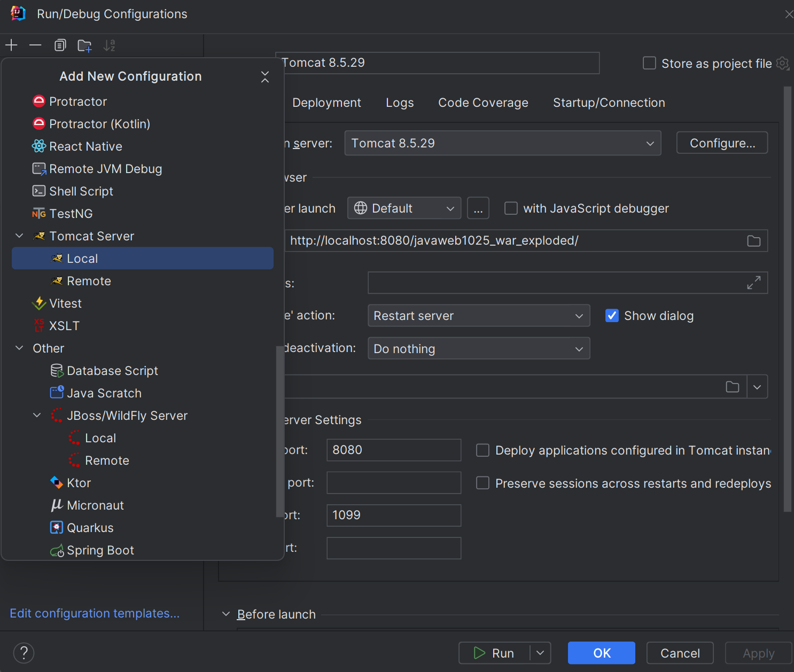The height and width of the screenshot is (672, 794).
Task: Click the right settings panel scrollbar
Action: coord(787,299)
